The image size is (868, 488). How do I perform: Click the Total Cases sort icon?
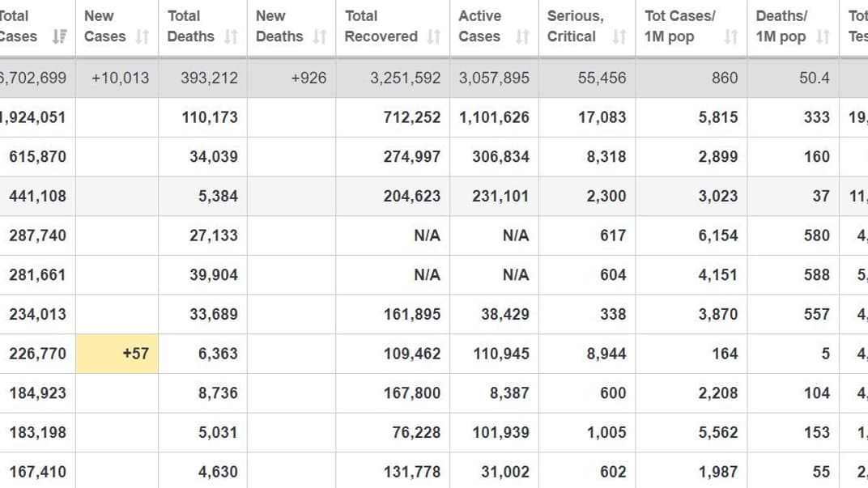(x=59, y=36)
